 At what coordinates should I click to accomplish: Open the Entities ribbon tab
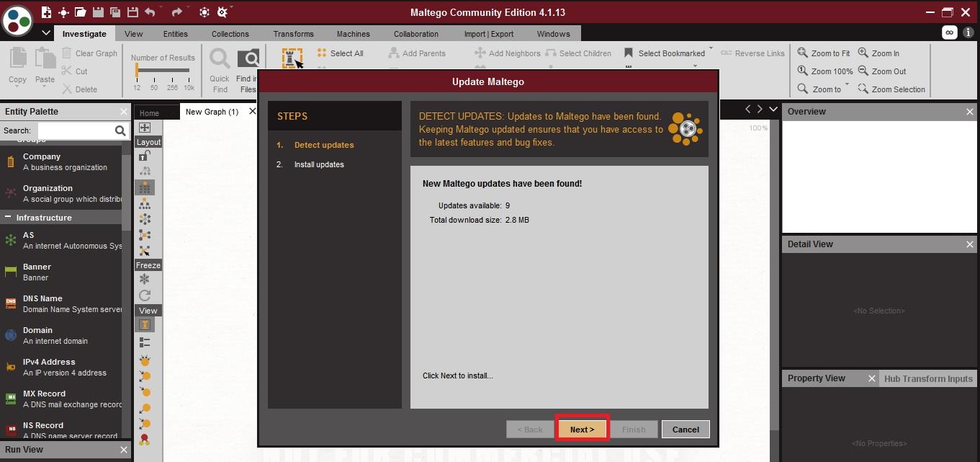pos(176,34)
